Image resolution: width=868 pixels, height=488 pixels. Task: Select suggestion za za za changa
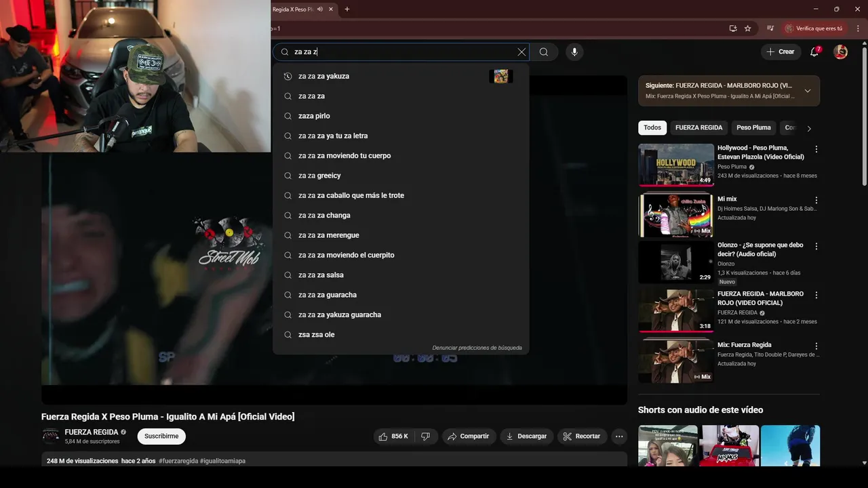click(x=401, y=216)
